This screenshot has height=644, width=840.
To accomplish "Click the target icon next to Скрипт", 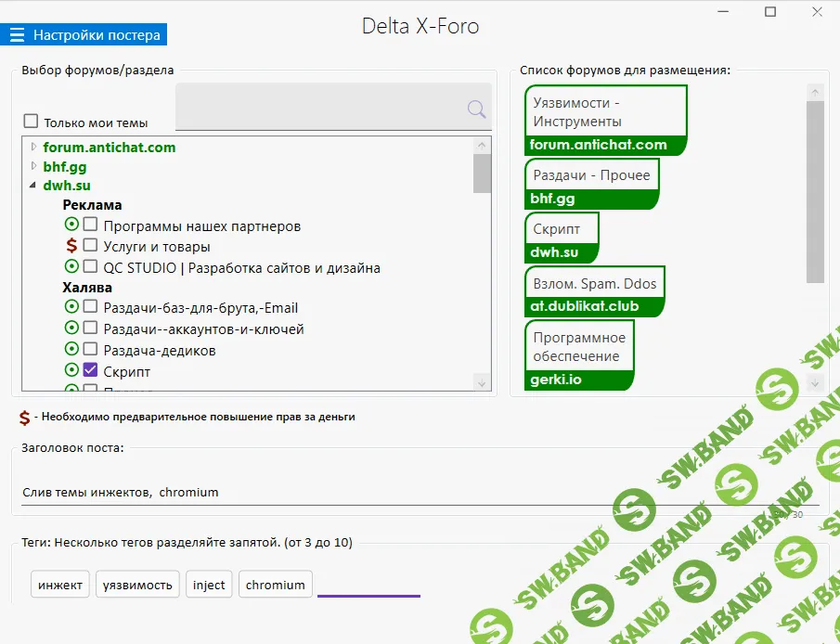I will pos(72,369).
